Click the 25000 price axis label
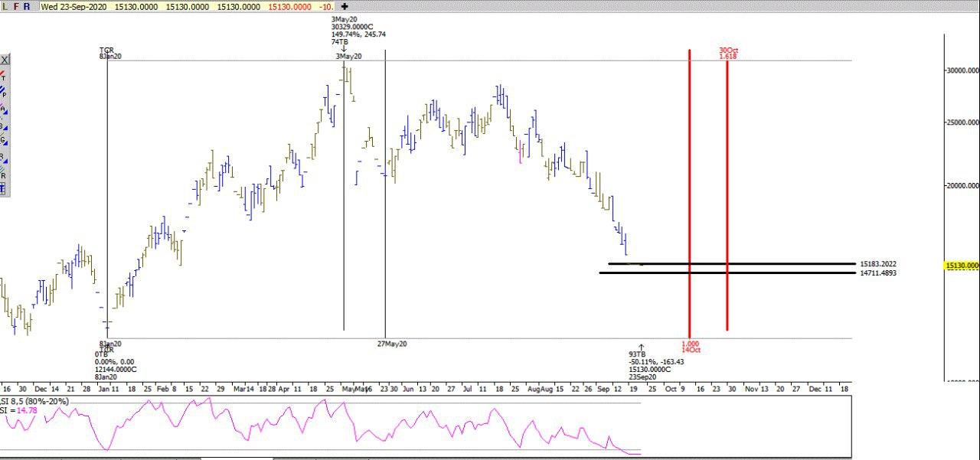The image size is (980, 460). [x=963, y=122]
